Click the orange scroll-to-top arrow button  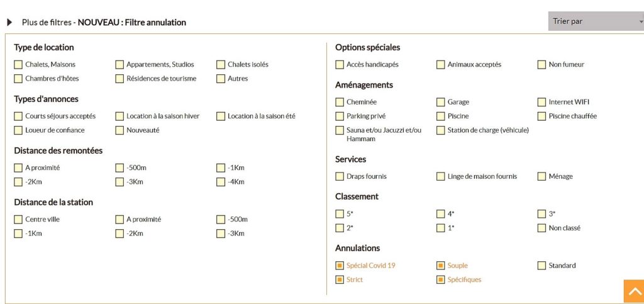coord(634,291)
